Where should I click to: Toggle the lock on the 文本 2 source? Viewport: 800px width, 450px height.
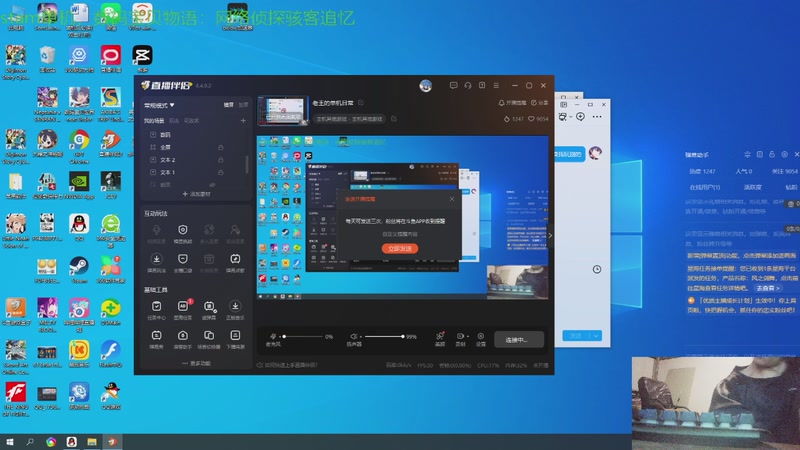pyautogui.click(x=220, y=160)
